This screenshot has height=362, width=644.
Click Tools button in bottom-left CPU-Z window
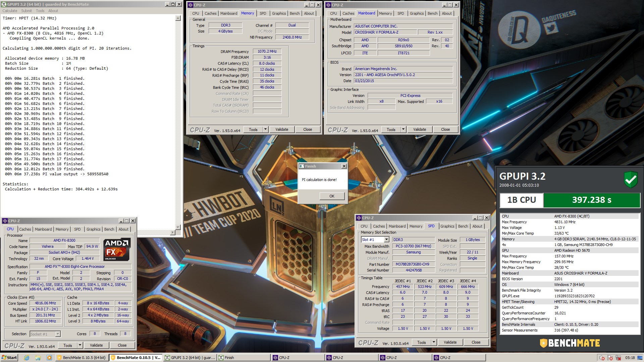pyautogui.click(x=68, y=345)
